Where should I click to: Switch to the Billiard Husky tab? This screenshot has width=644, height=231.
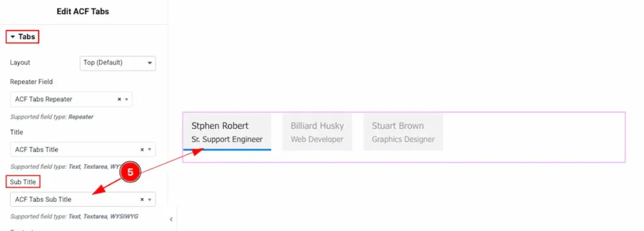point(317,132)
